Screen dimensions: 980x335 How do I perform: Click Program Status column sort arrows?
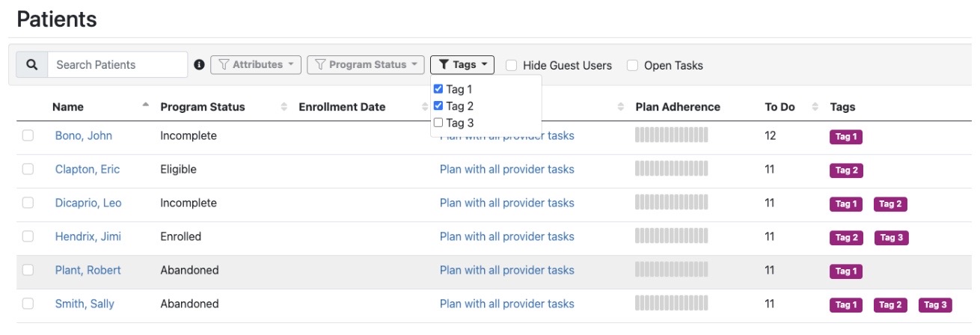[x=284, y=107]
